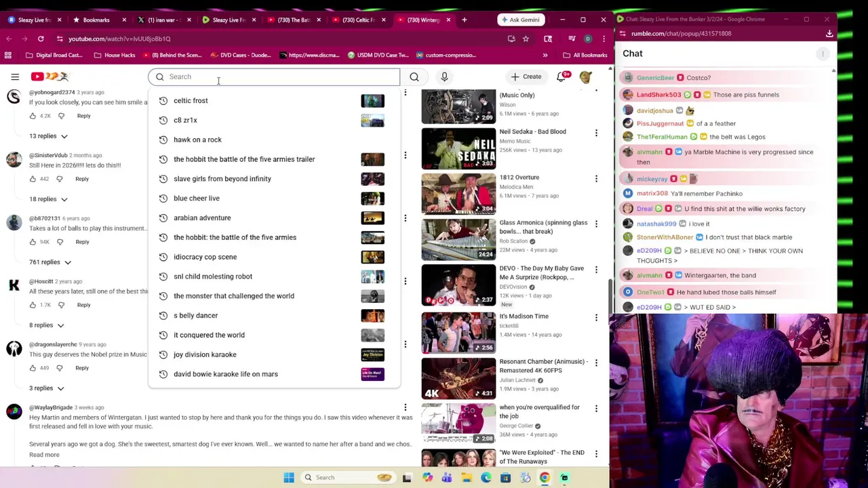Viewport: 868px width, 488px height.
Task: Download icon in Rumble chat window
Action: pyautogui.click(x=829, y=33)
